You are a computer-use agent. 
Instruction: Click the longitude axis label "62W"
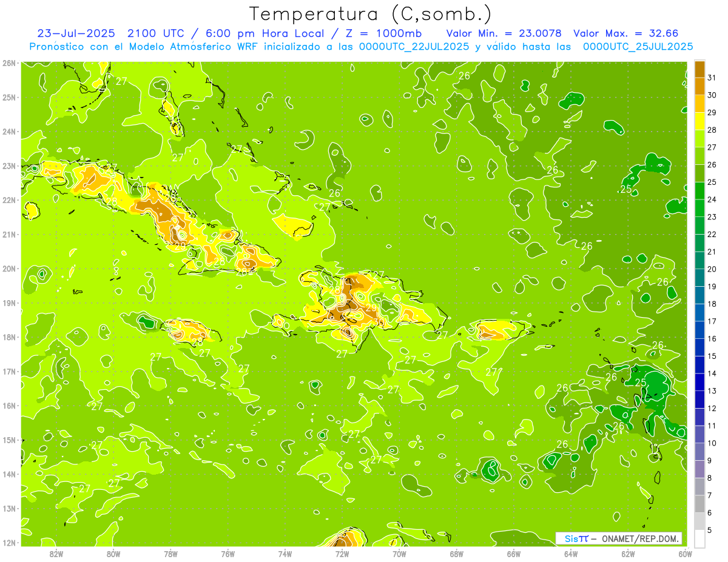(x=628, y=554)
